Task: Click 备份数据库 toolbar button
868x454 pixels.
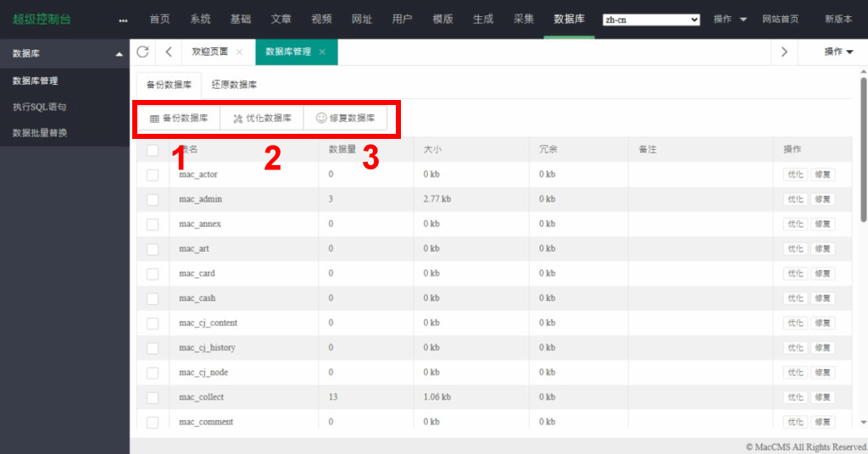Action: 179,119
